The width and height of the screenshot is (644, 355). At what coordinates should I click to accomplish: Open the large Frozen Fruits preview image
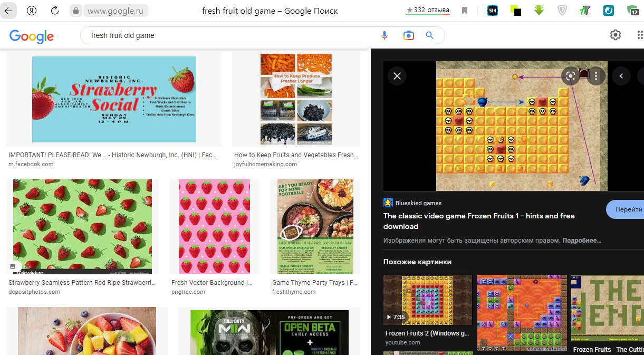point(522,126)
